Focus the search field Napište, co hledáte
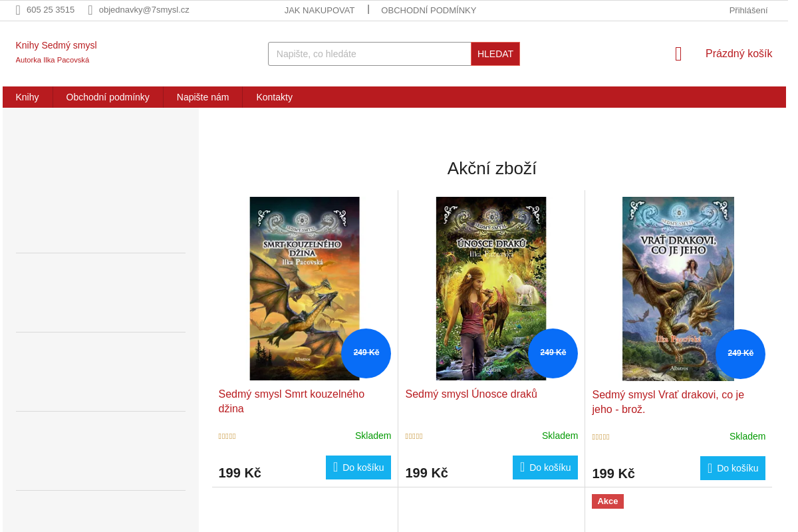 click(370, 54)
